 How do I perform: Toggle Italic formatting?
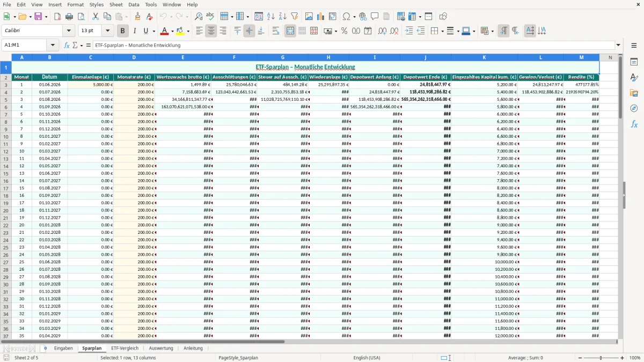[134, 31]
